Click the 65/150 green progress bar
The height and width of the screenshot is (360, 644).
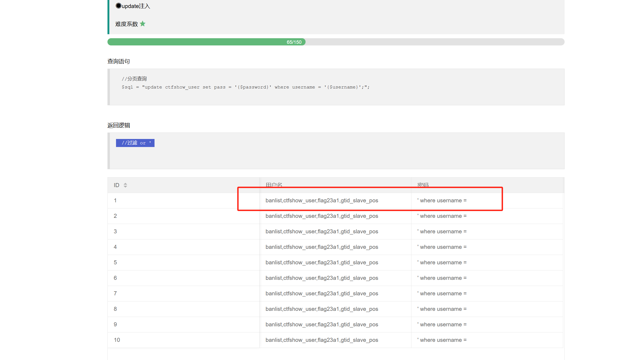click(x=206, y=42)
